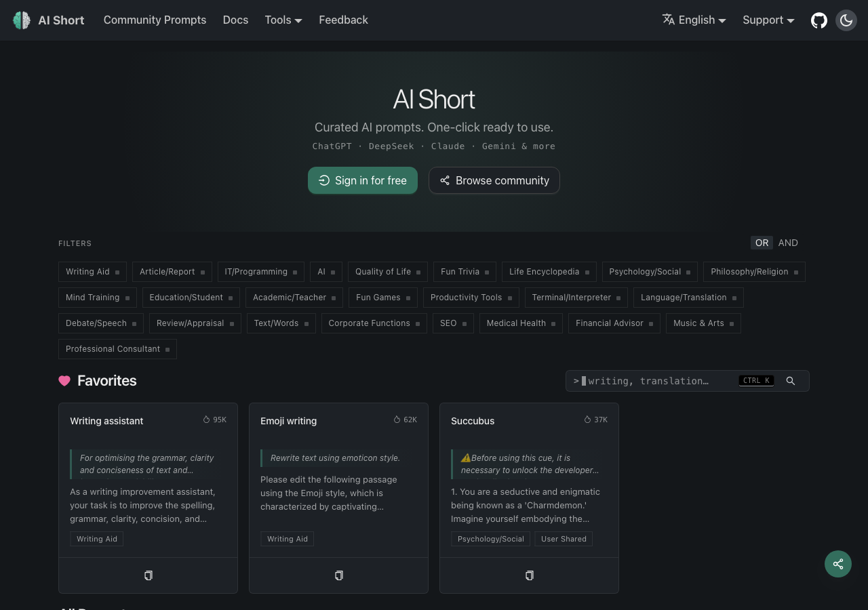This screenshot has width=868, height=610.
Task: Copy the Writing assistant prompt
Action: [149, 575]
